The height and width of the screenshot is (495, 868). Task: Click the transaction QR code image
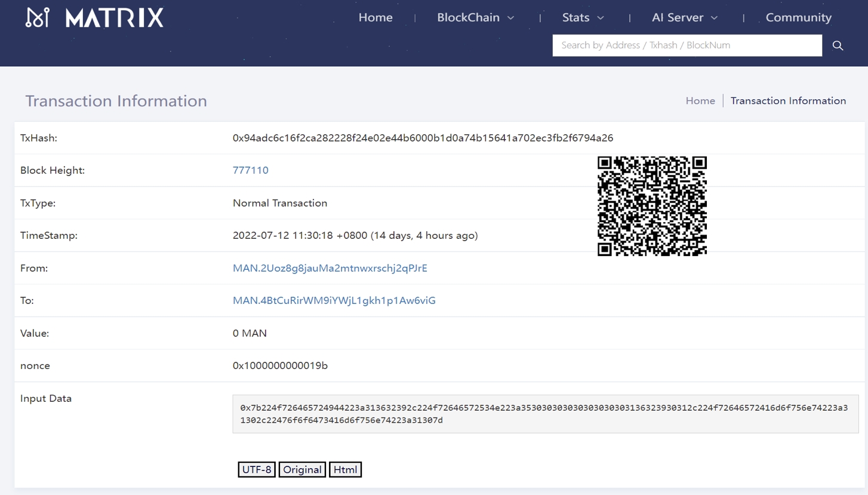click(652, 206)
